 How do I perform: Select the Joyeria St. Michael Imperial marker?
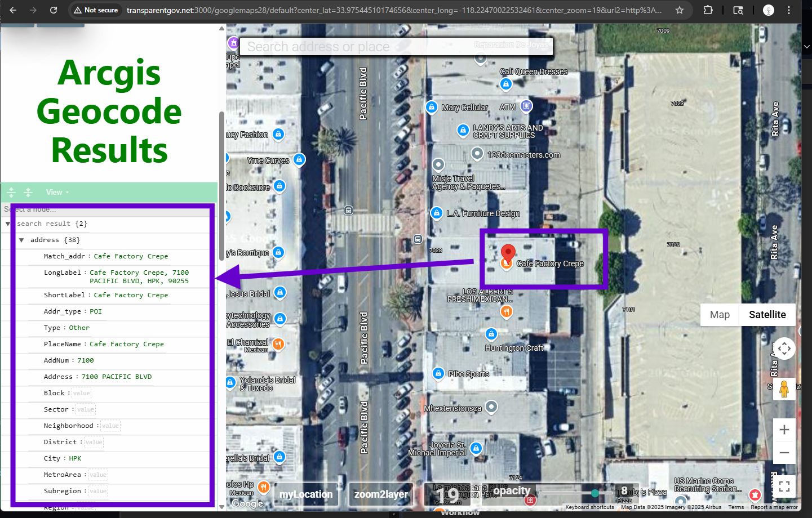(476, 448)
